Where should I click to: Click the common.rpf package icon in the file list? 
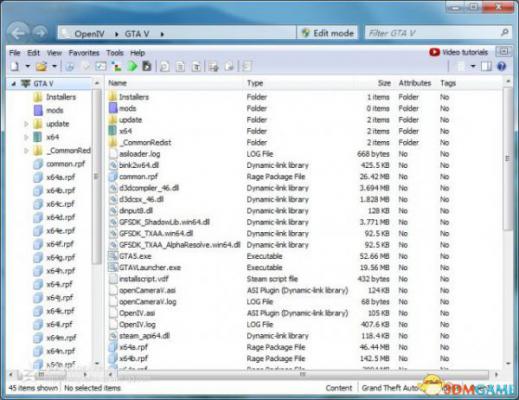[113, 176]
